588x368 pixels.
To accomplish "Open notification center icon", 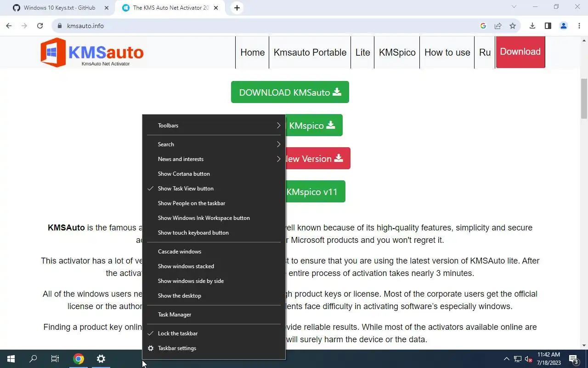I will coord(573,359).
